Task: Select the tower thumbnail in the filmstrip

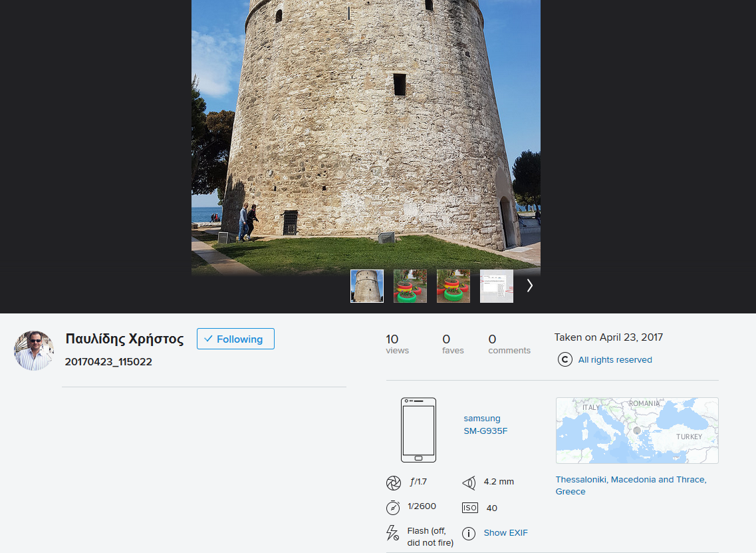Action: 367,286
